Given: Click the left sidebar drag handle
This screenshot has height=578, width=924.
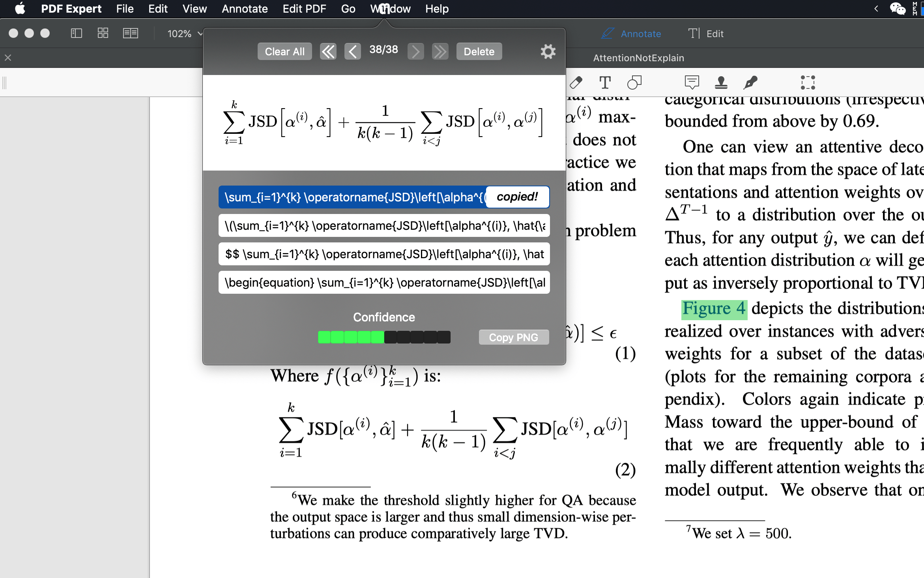Looking at the screenshot, I should pos(5,83).
